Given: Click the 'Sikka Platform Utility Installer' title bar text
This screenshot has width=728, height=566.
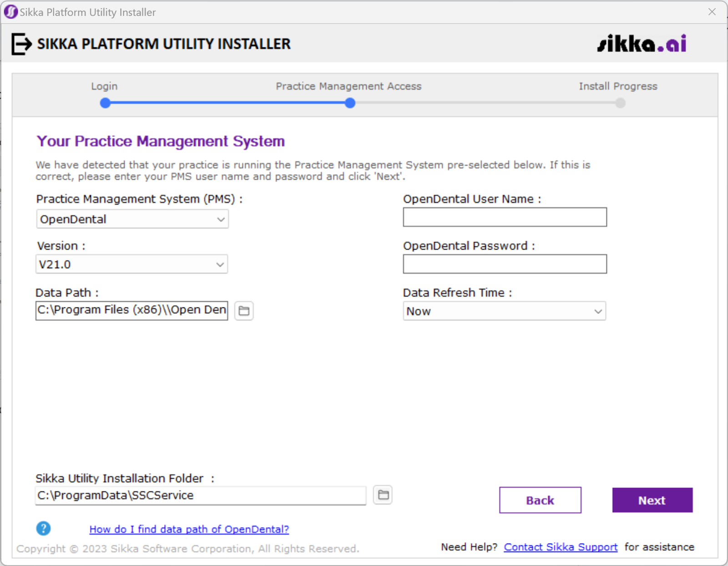Looking at the screenshot, I should point(88,12).
